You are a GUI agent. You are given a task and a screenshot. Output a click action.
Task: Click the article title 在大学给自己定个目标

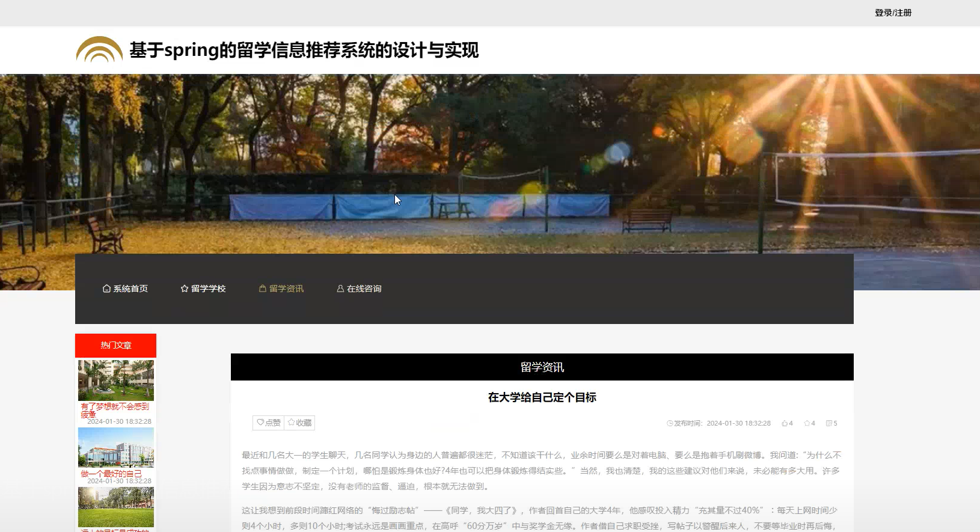point(542,397)
